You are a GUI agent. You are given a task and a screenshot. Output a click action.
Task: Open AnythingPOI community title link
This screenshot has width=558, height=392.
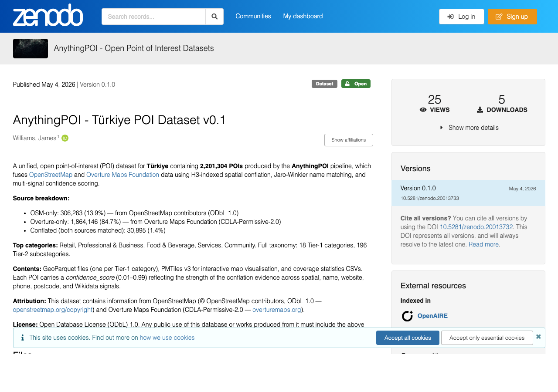134,48
